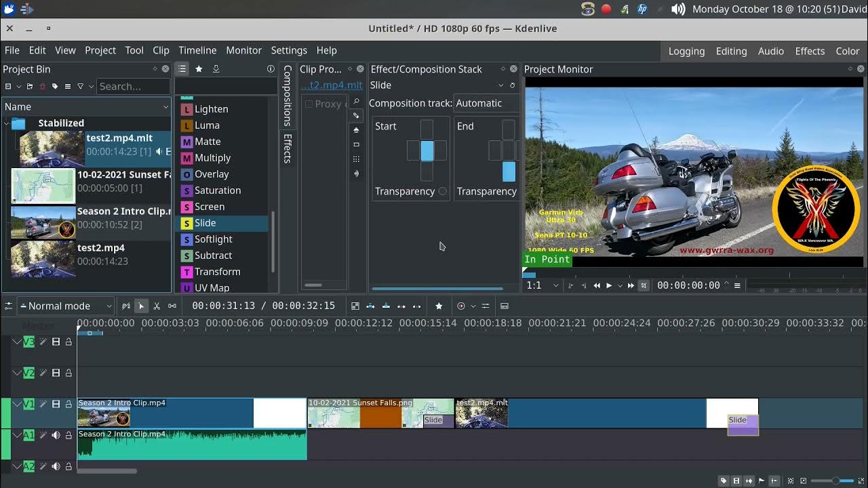Toggle the crop zone icon in Project Monitor
Screen dimensions: 868x488
click(644, 286)
